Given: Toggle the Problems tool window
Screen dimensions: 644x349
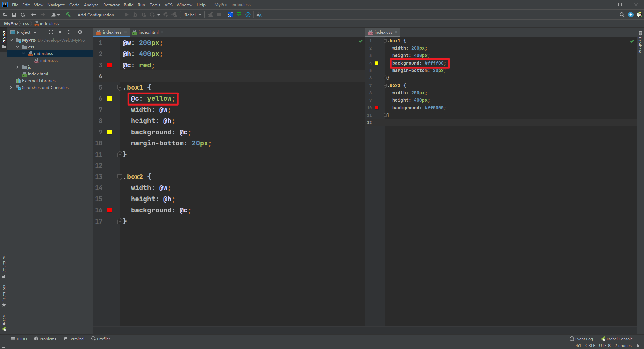Looking at the screenshot, I should click(45, 339).
